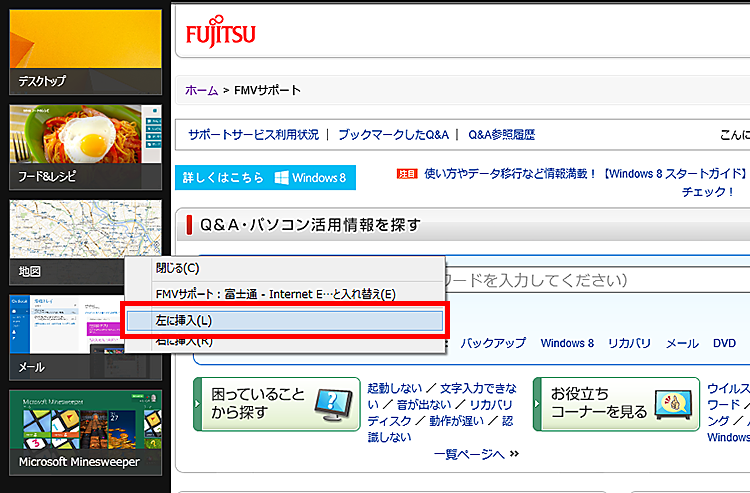
Task: Switch to the フード&レシピ app thumbnail
Action: [85, 145]
